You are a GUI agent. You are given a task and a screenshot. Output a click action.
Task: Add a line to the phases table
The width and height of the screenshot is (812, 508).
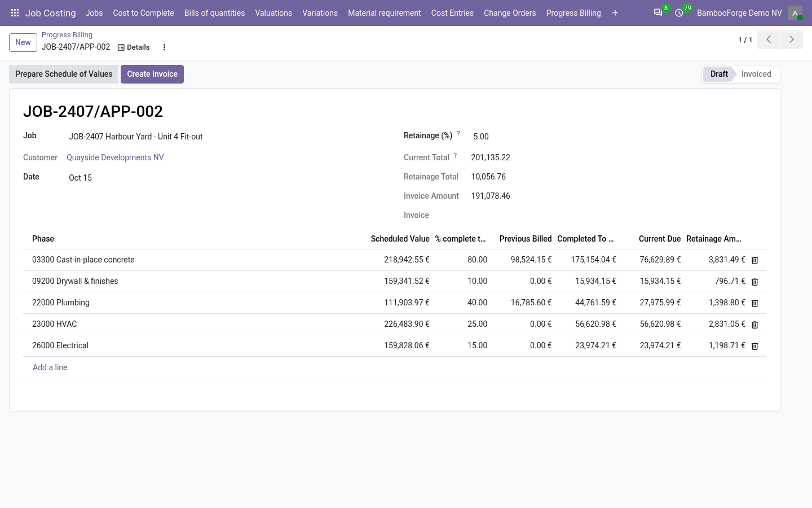[50, 367]
